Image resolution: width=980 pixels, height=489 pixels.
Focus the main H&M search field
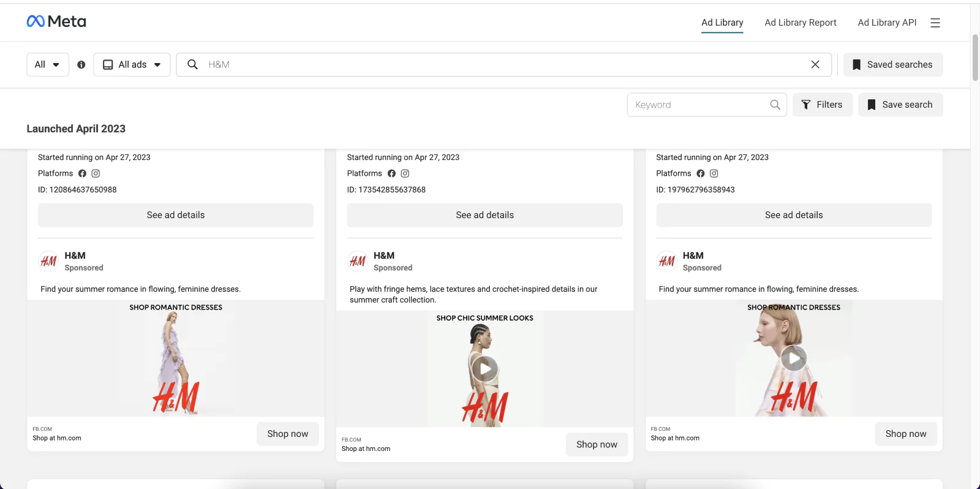[503, 64]
